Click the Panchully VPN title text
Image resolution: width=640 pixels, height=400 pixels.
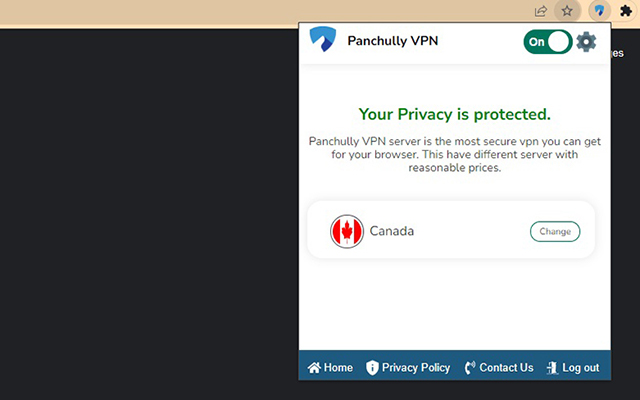point(393,41)
